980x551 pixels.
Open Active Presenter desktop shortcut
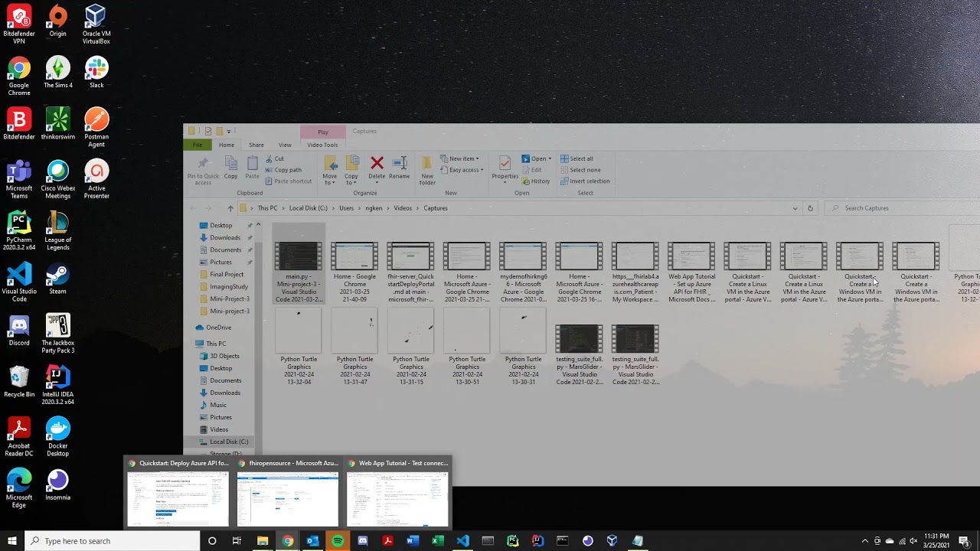coord(96,178)
